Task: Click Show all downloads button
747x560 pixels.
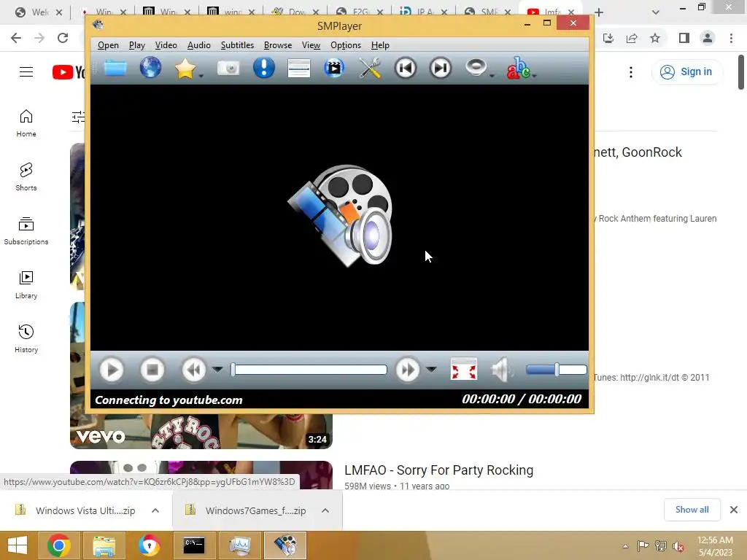Action: click(692, 510)
